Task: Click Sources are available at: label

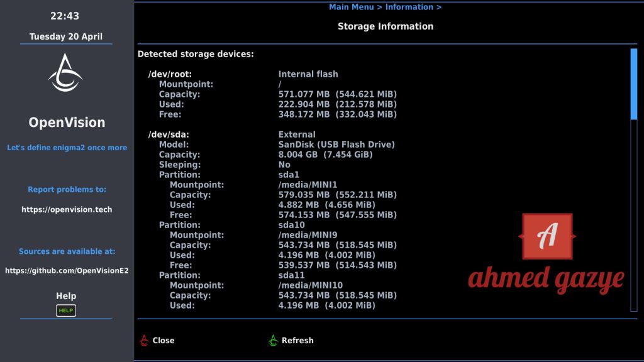Action: click(x=67, y=251)
